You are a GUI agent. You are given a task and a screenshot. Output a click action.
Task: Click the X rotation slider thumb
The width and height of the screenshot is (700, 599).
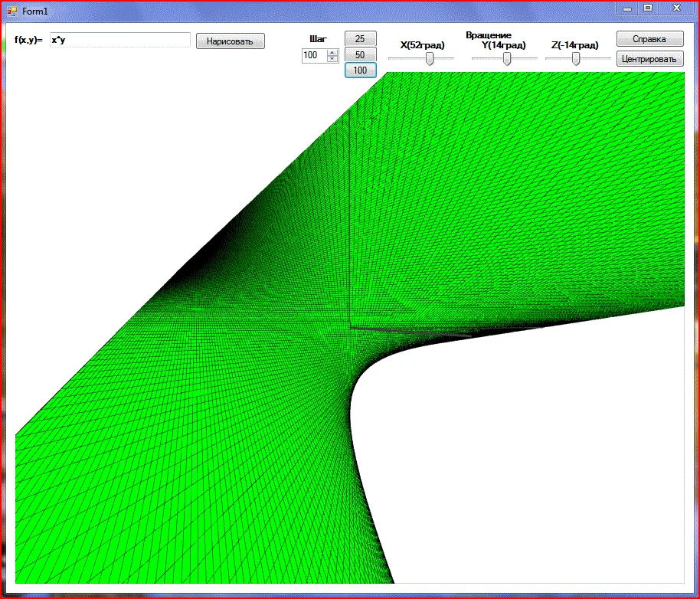pos(430,59)
